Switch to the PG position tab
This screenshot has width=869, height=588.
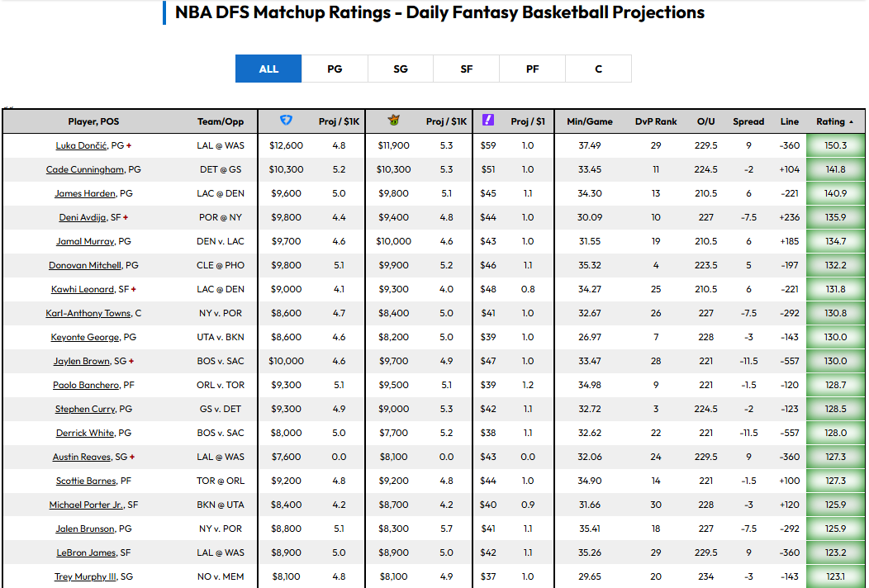(335, 69)
